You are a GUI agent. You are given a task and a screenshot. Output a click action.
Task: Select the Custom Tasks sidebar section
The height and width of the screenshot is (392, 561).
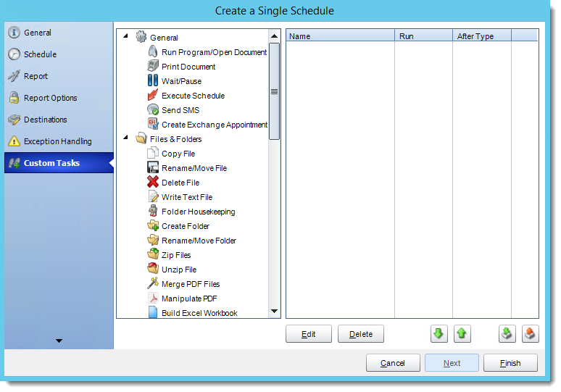59,163
